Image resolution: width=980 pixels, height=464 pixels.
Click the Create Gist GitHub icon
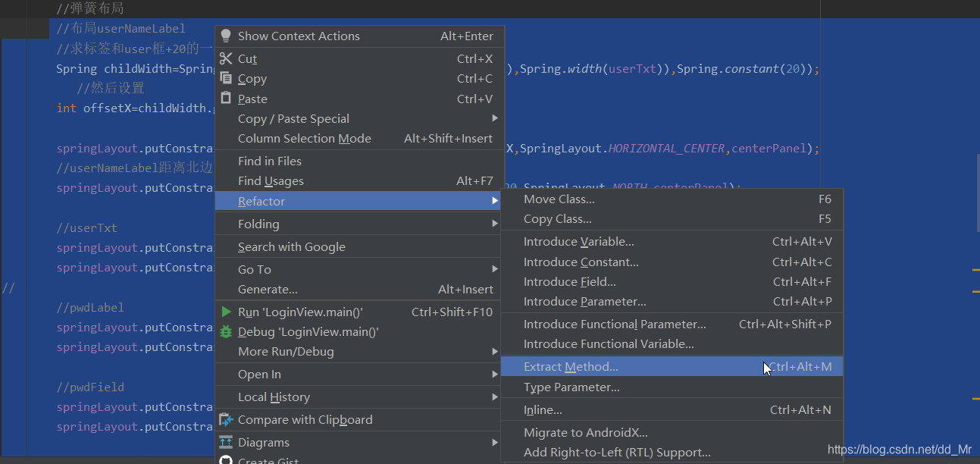[226, 459]
